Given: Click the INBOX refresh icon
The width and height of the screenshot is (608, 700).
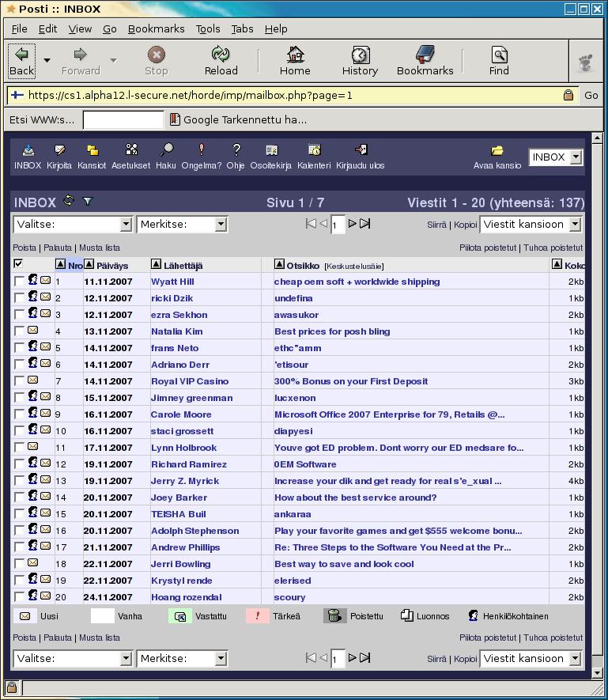Looking at the screenshot, I should point(69,200).
